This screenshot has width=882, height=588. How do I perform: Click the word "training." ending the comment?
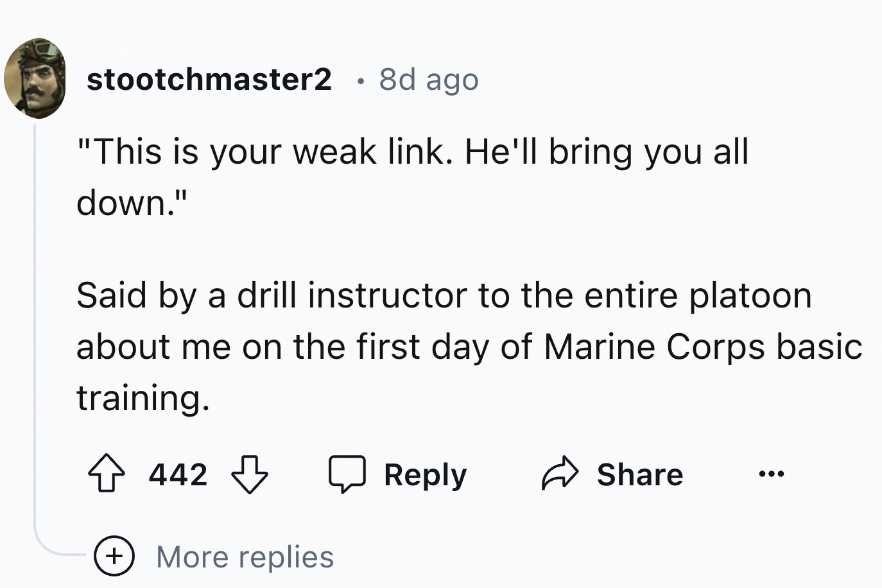[x=143, y=397]
